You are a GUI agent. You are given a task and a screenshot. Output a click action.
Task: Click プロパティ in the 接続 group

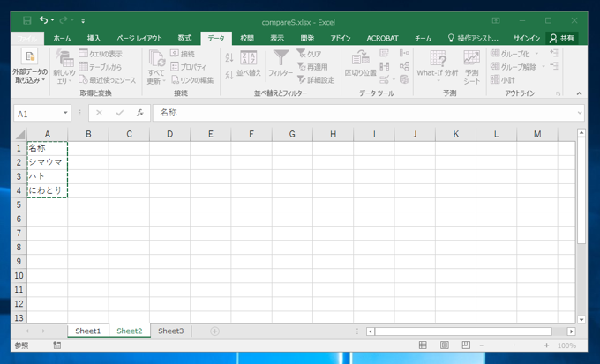188,67
